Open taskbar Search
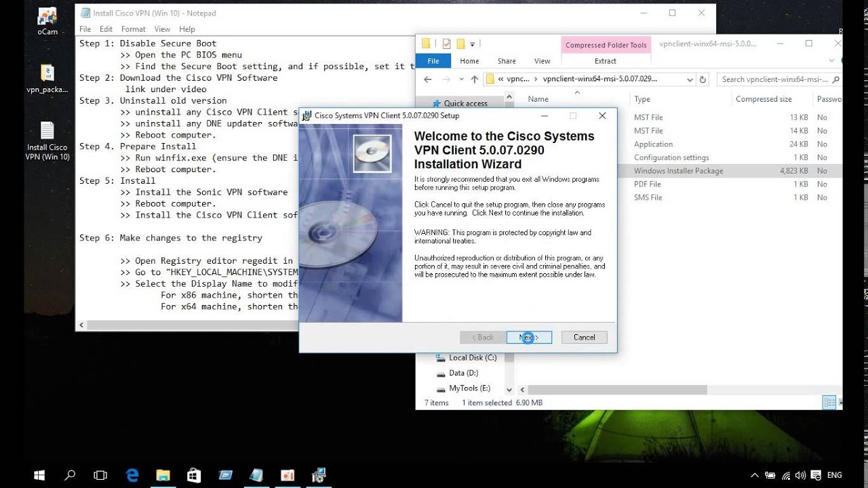 click(69, 475)
